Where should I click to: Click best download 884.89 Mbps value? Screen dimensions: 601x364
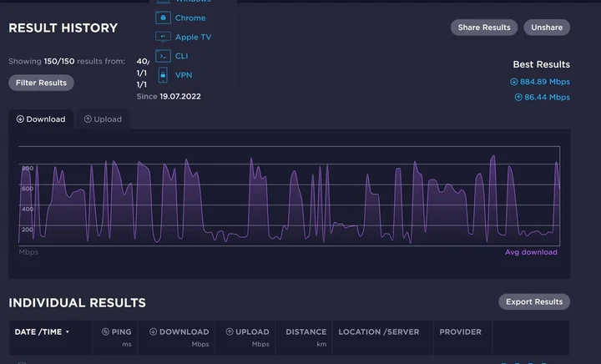click(544, 82)
